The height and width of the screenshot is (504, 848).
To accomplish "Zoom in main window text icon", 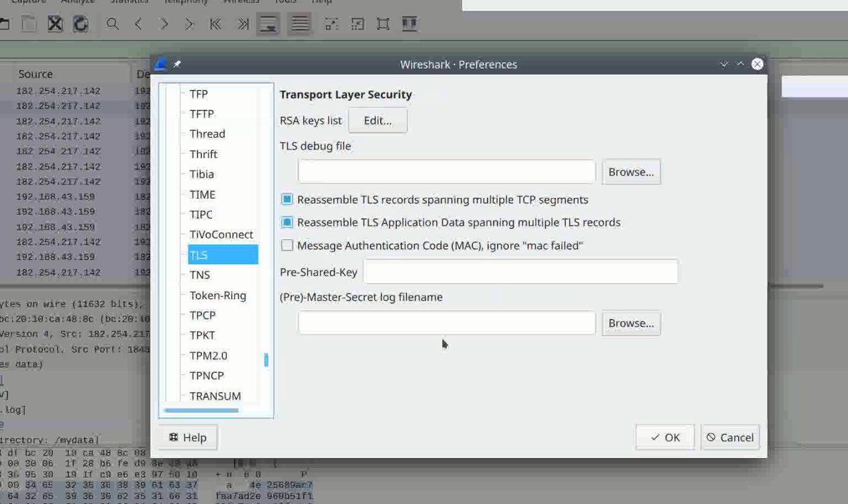I will [x=332, y=24].
